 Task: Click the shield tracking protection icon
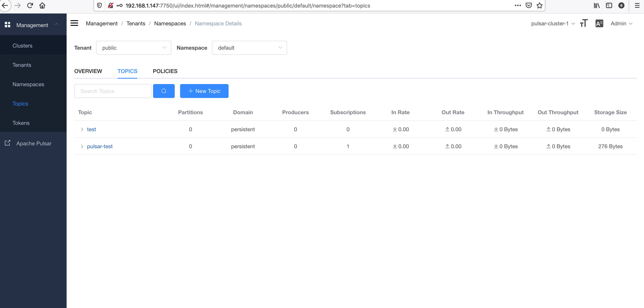pyautogui.click(x=99, y=5)
